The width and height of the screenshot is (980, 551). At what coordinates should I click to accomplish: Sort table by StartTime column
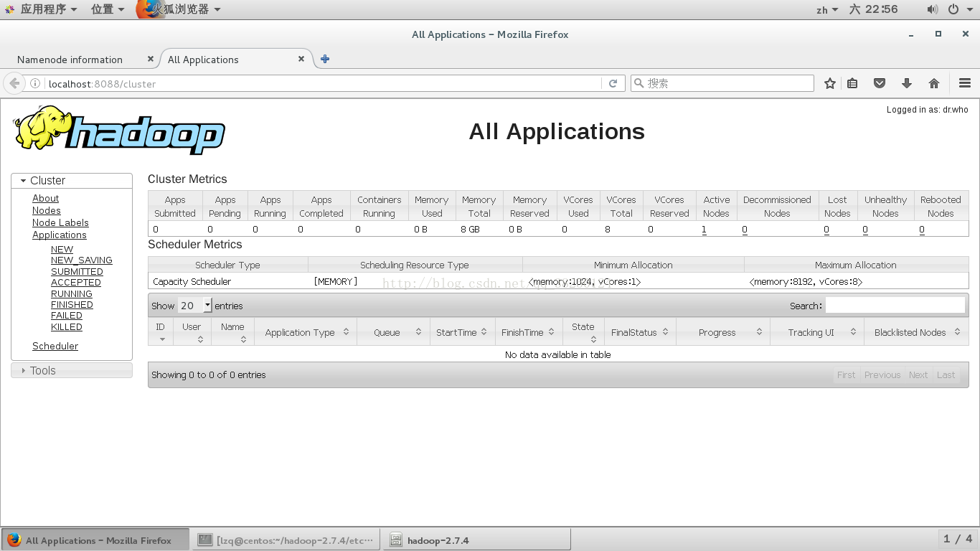point(462,332)
